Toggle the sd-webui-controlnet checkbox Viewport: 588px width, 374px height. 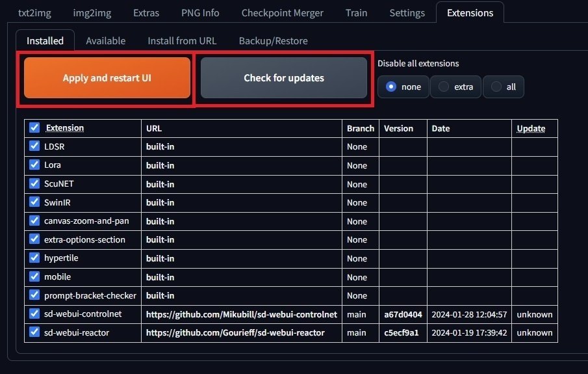point(34,314)
